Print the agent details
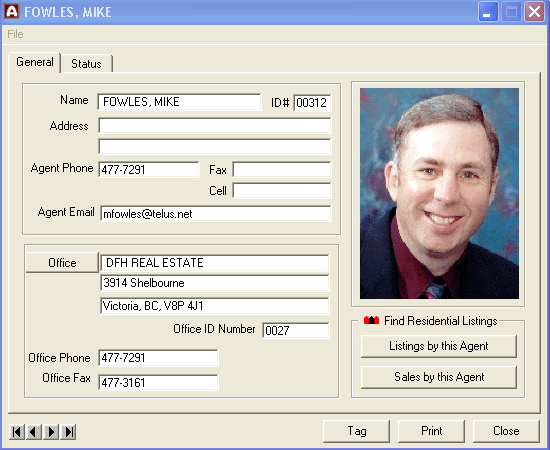550x450 pixels. pos(431,431)
